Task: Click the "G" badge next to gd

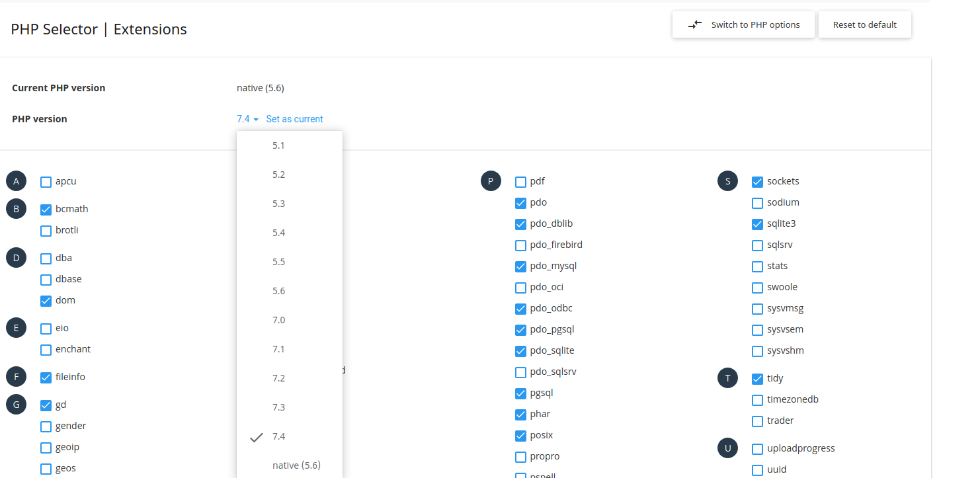Action: [16, 404]
